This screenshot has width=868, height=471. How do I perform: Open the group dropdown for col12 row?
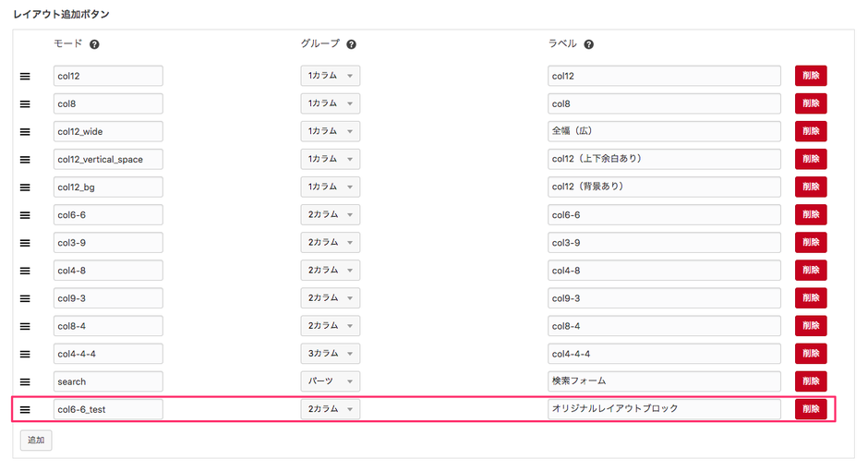(330, 76)
